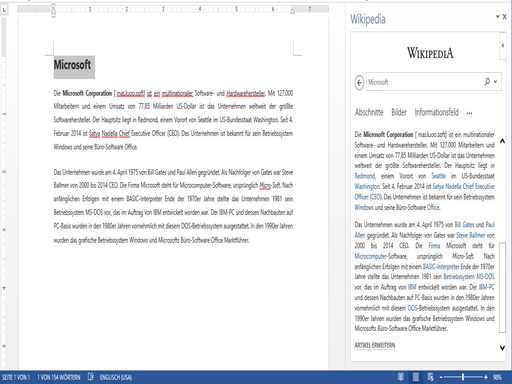Click the underlined Hardwarehersteller word in document

246,93
